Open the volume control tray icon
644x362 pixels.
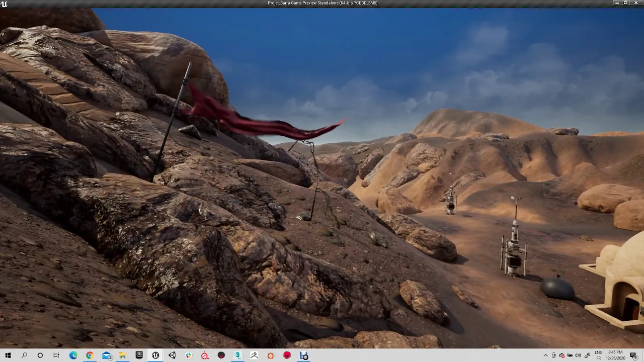578,355
